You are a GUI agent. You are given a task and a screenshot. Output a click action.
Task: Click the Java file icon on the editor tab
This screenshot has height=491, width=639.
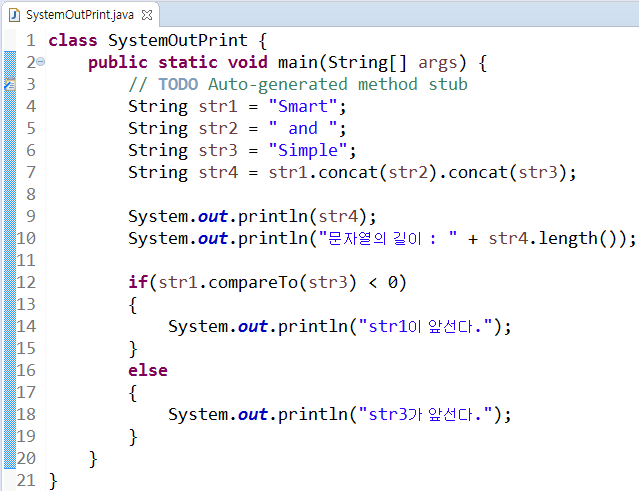(x=13, y=17)
